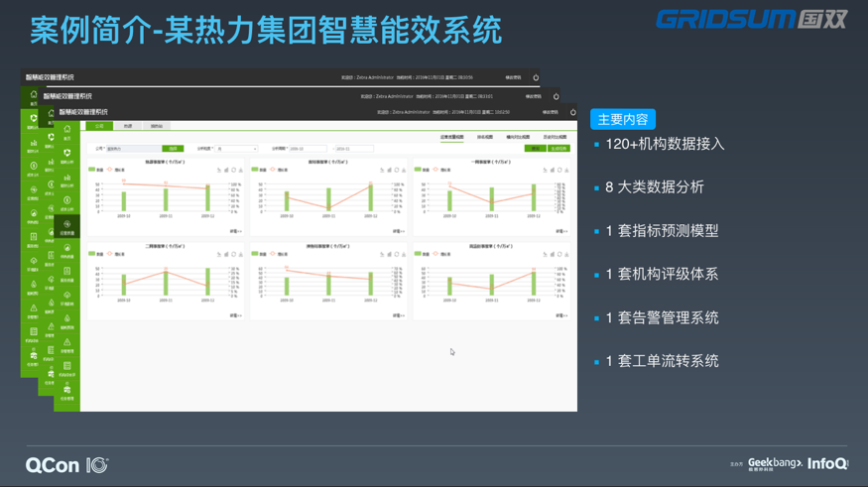
Task: Click the power icon in the front window header
Action: tap(573, 112)
